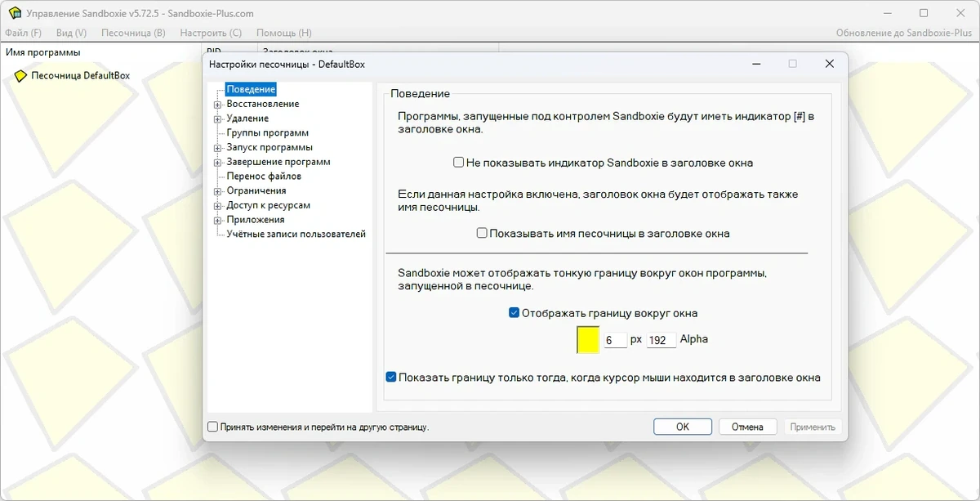Open the Файл (F) menu

[x=23, y=34]
